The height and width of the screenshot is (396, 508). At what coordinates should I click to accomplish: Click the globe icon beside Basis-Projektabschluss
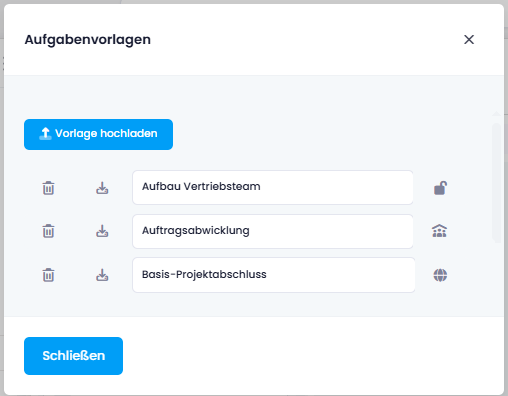pos(440,275)
